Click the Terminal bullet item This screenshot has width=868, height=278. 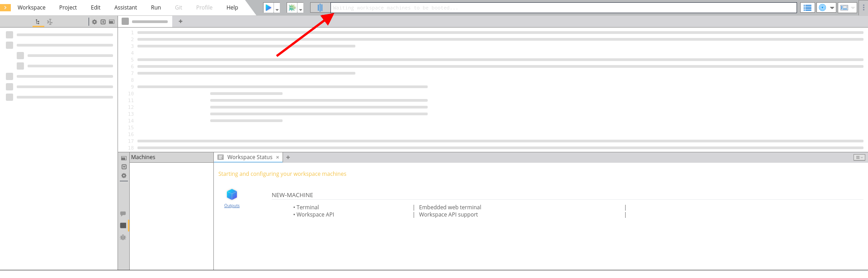(307, 207)
